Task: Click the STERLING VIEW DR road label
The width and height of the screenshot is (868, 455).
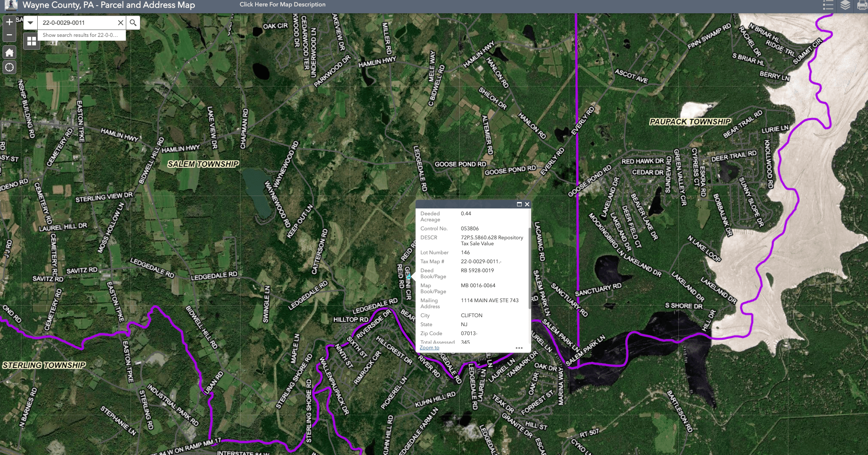Action: (104, 197)
